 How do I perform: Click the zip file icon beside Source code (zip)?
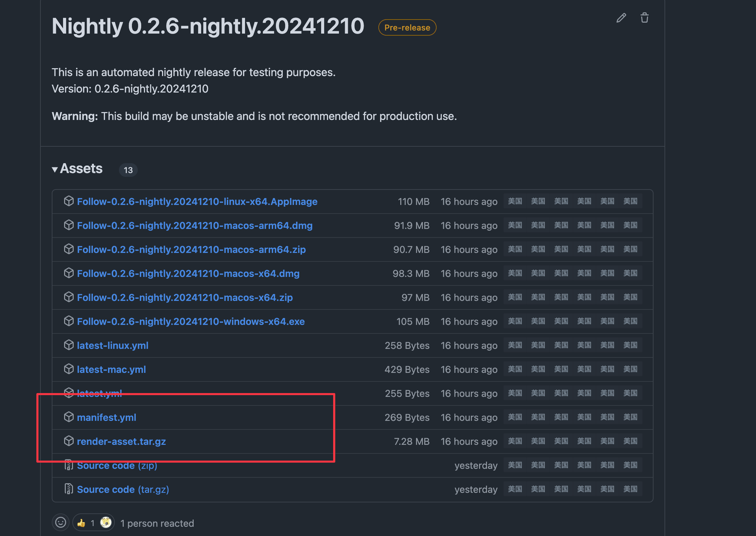[x=69, y=465]
